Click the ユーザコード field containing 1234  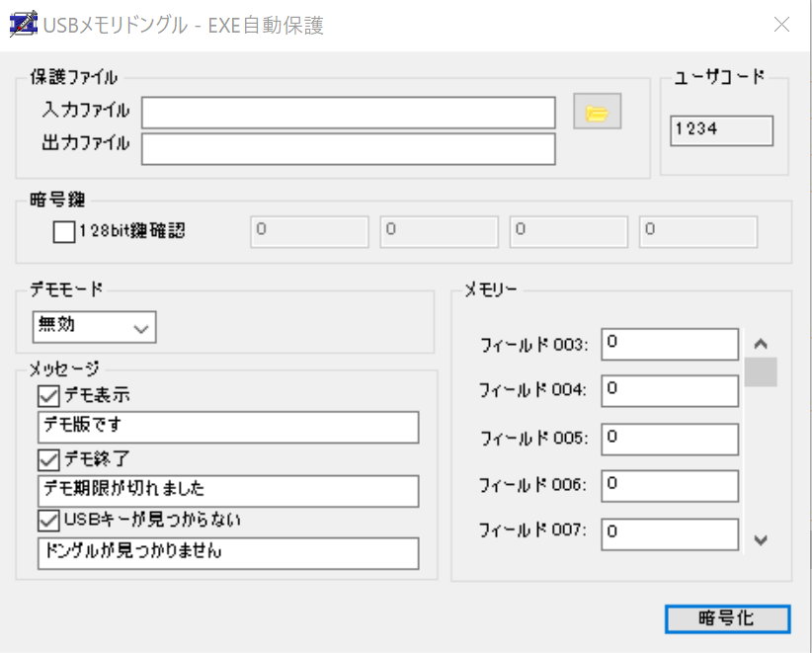[721, 130]
